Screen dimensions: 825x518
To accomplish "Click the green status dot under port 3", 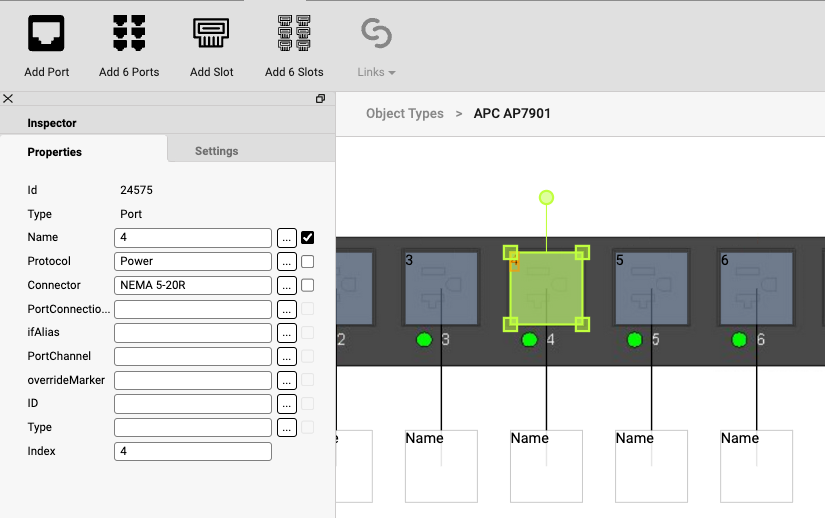I will pyautogui.click(x=423, y=340).
